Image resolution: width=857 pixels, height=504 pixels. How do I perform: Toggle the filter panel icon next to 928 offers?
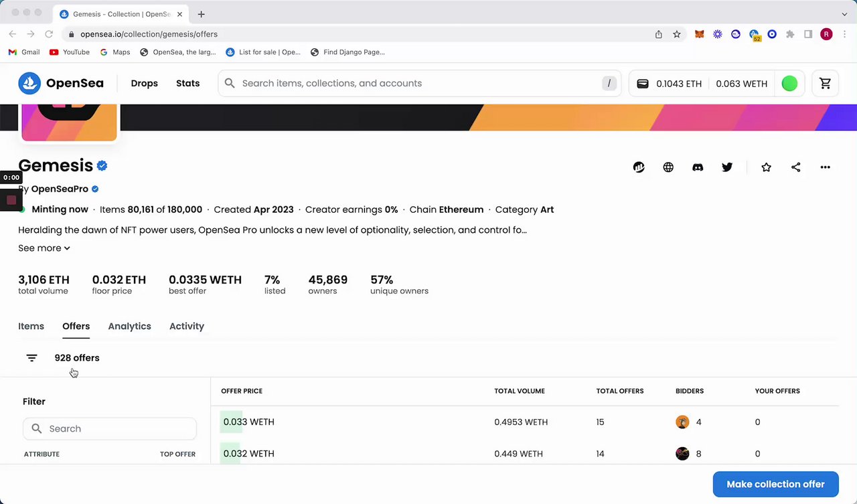(31, 358)
